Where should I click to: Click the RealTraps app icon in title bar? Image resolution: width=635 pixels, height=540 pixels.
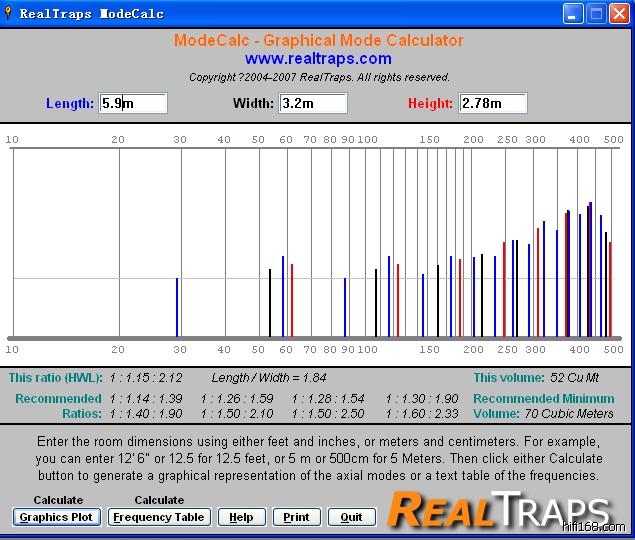(10, 14)
